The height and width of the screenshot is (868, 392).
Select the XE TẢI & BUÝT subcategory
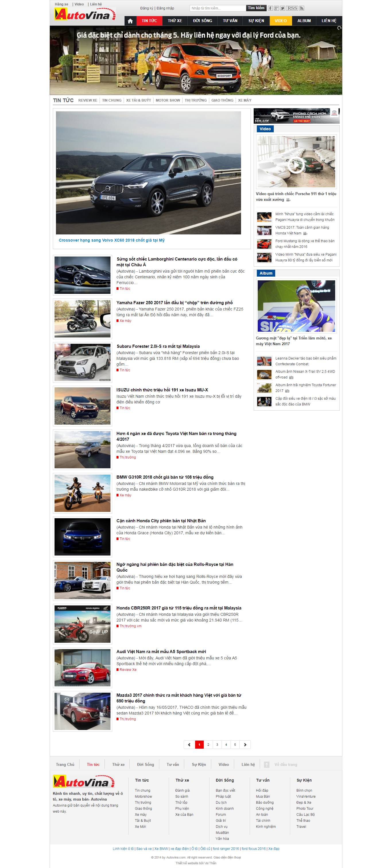coord(139,100)
